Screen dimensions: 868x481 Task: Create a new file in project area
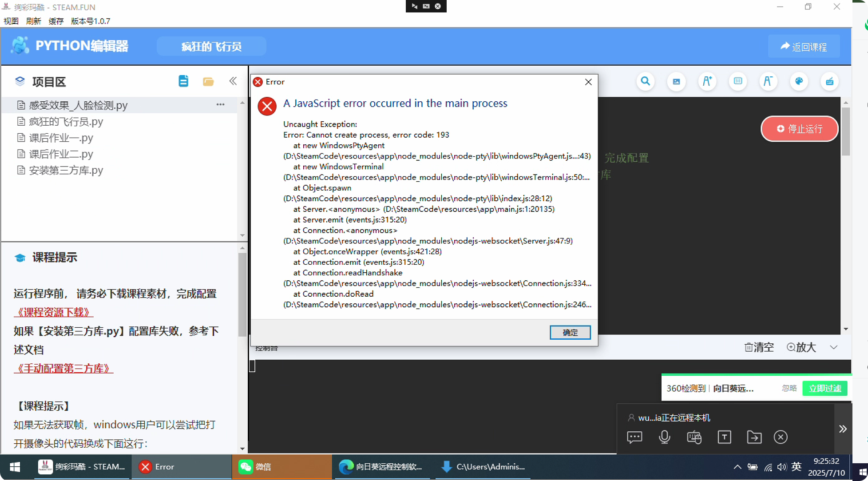tap(183, 81)
